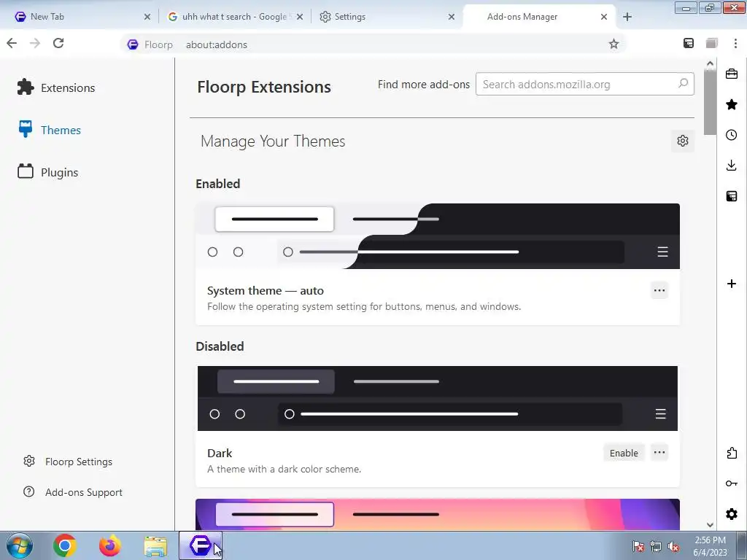The width and height of the screenshot is (747, 560).
Task: Open more options for the Dark theme
Action: pos(659,452)
